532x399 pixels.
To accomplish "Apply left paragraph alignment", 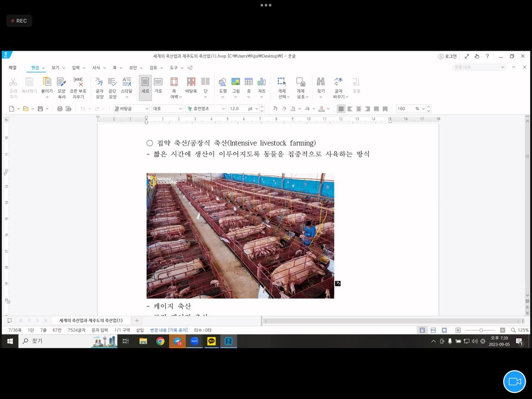I will [x=350, y=109].
